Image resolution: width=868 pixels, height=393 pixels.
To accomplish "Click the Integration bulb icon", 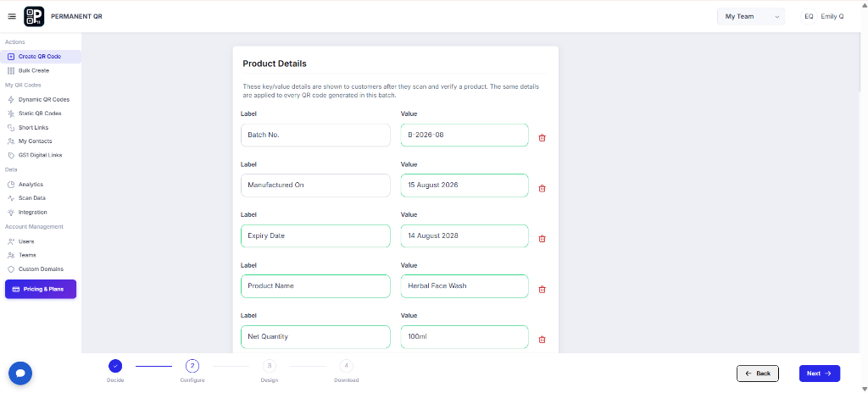I will [x=11, y=212].
